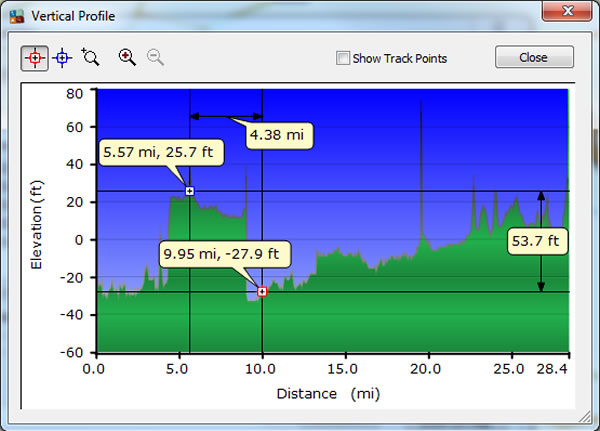The image size is (600, 431).
Task: Select the red crosshair marker tool
Action: pyautogui.click(x=34, y=58)
